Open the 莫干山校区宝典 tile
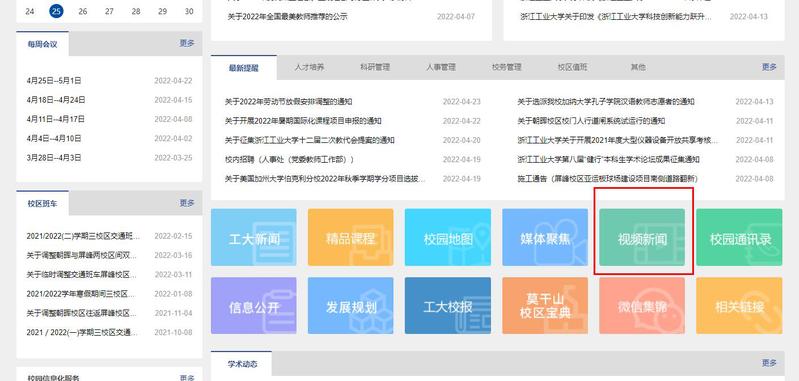Screen dimensions: 799x381 pos(545,306)
